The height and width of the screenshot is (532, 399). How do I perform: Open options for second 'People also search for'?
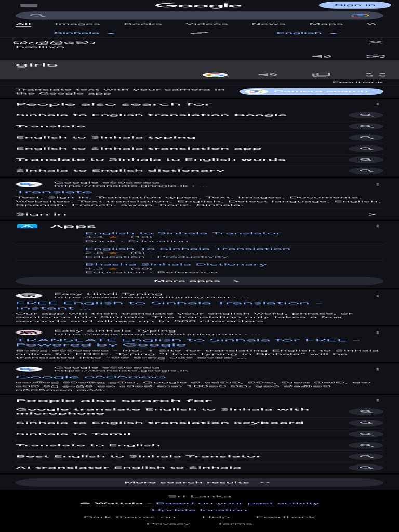pos(378,401)
